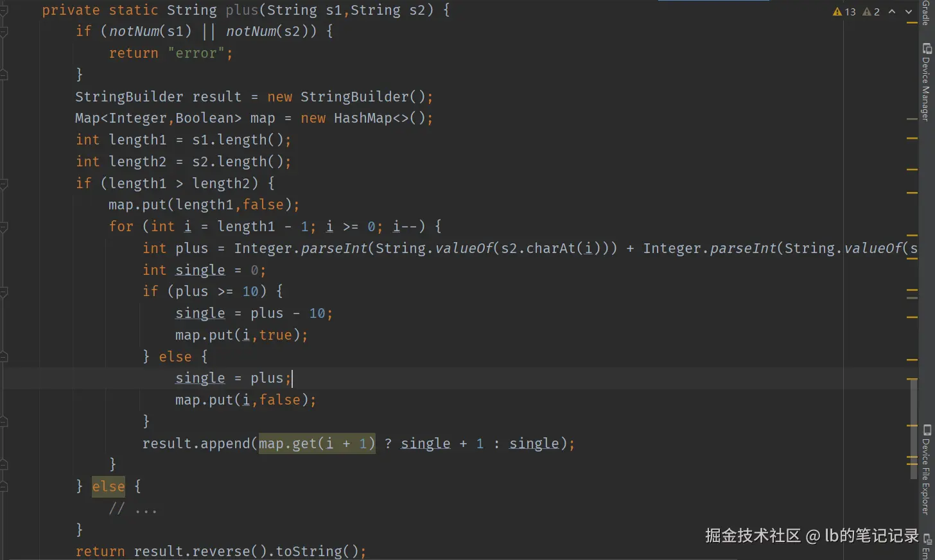Place the caret on 'notNum(s1)'
The width and height of the screenshot is (935, 560).
tap(150, 31)
